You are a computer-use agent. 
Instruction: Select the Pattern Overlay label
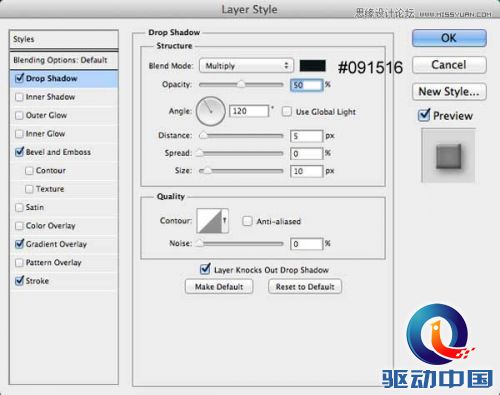54,263
